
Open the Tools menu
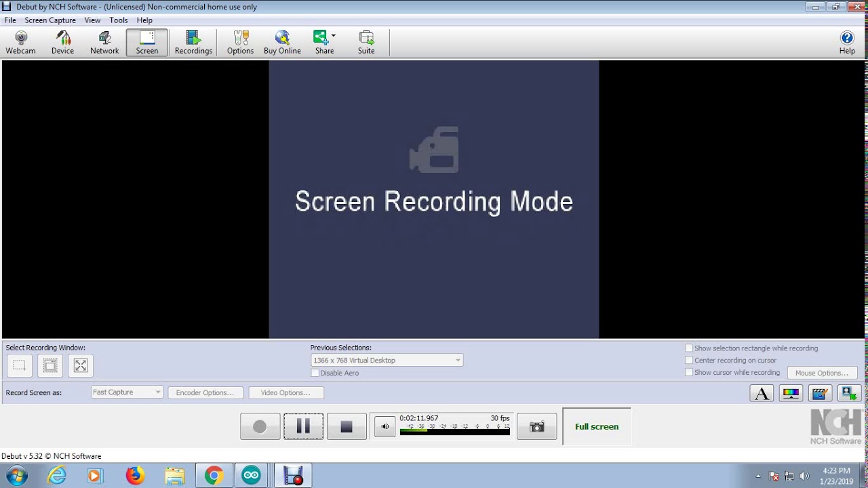(x=119, y=20)
